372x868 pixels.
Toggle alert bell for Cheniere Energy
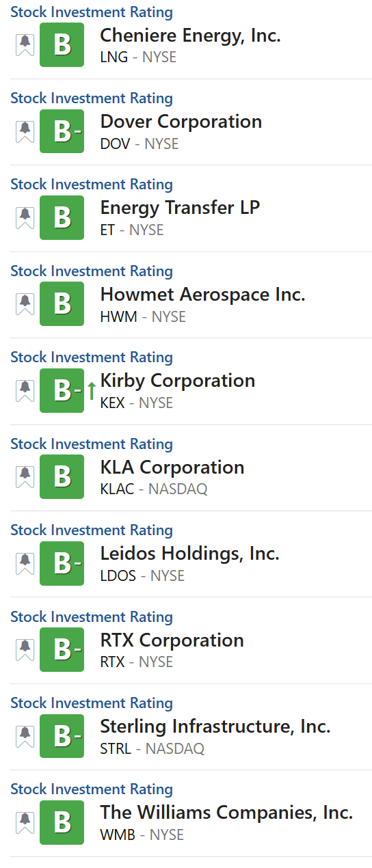[25, 44]
